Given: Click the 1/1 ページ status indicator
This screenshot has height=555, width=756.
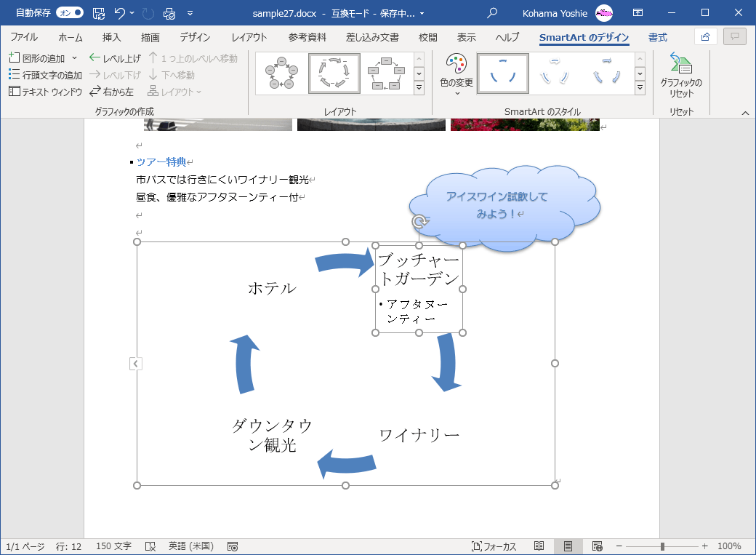Looking at the screenshot, I should coord(25,546).
